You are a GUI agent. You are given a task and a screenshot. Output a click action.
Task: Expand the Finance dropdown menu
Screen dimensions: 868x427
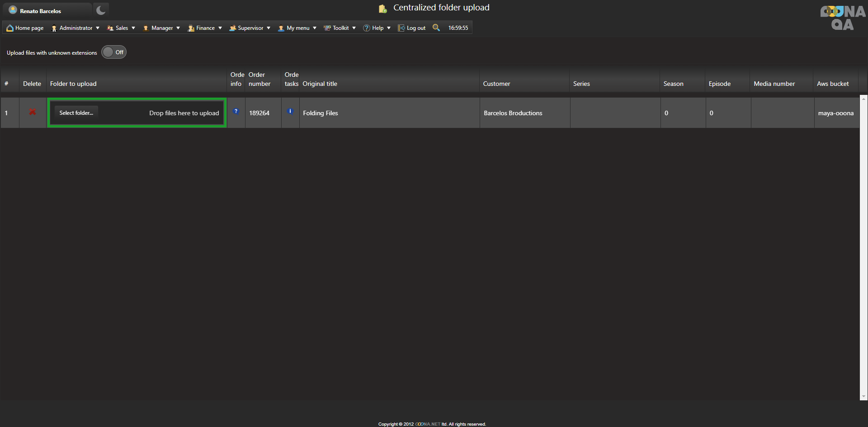pos(205,28)
